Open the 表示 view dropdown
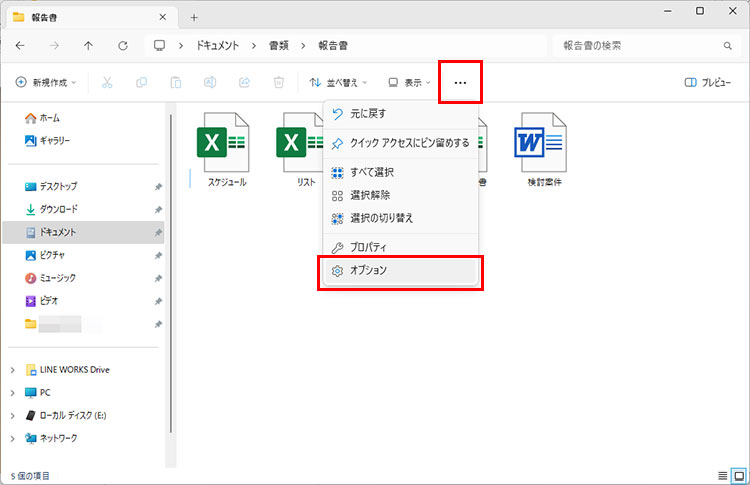The height and width of the screenshot is (485, 750). click(x=409, y=83)
